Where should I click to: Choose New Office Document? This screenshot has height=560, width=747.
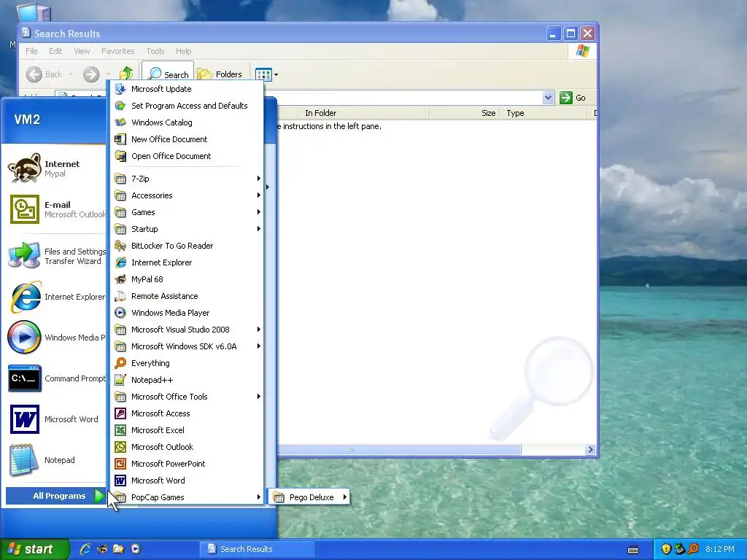coord(187,139)
